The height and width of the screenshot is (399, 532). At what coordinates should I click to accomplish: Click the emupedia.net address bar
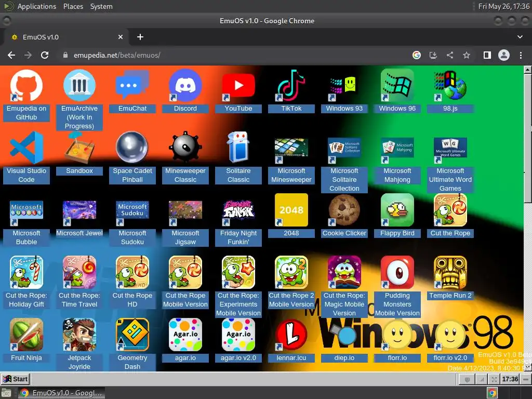[x=234, y=55]
